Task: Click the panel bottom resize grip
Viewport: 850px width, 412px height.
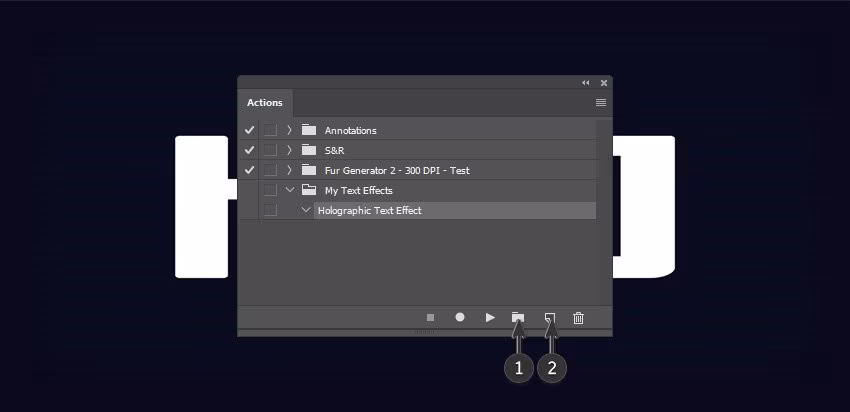Action: 425,331
